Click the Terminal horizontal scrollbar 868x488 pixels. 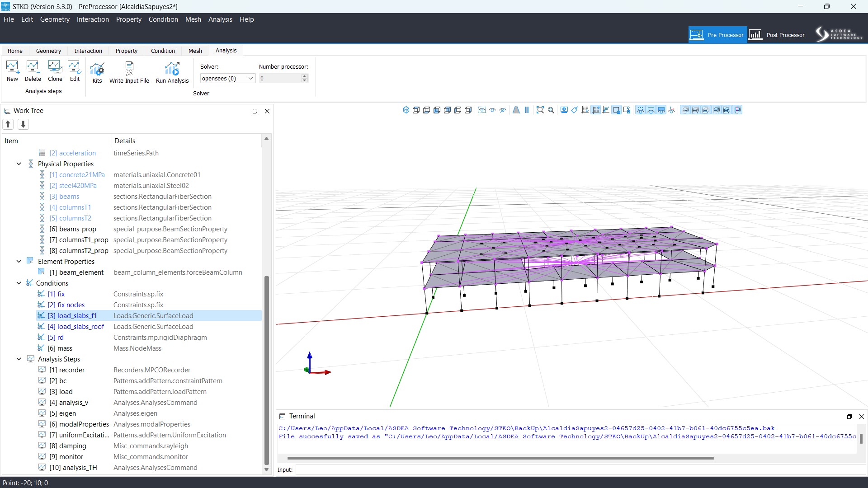point(500,458)
